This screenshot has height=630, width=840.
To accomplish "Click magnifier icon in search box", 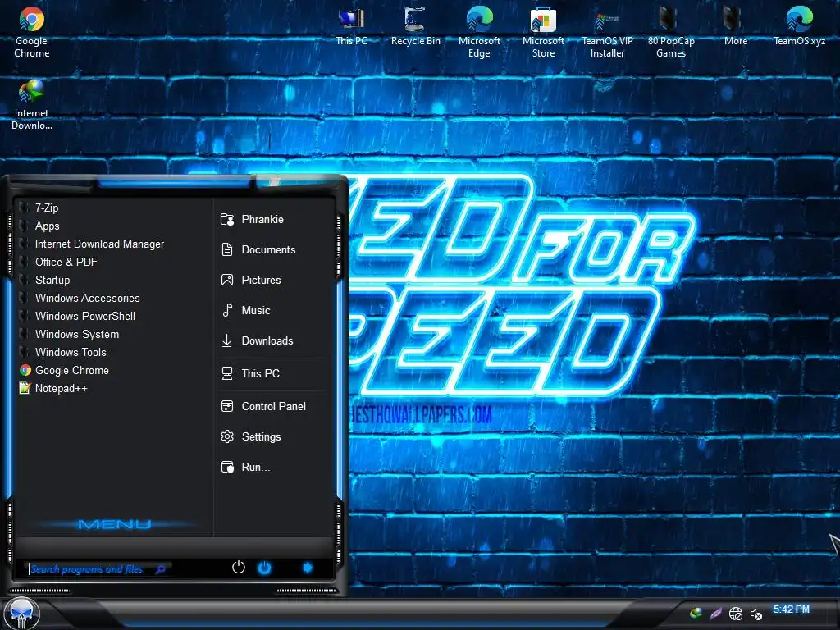I will pyautogui.click(x=160, y=569).
